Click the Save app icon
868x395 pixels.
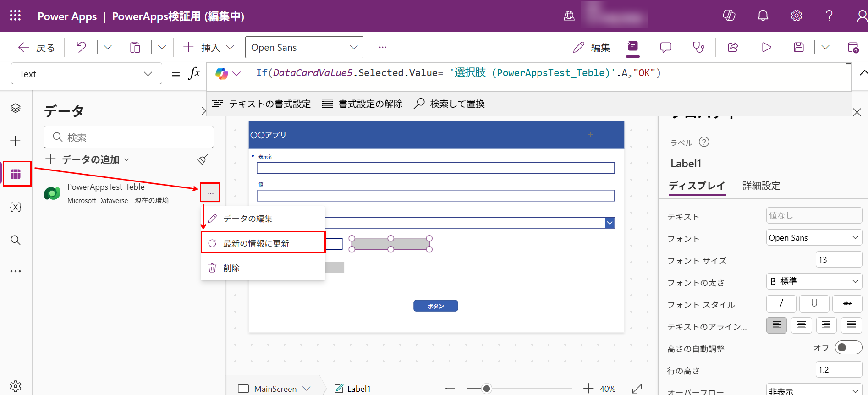click(x=798, y=47)
